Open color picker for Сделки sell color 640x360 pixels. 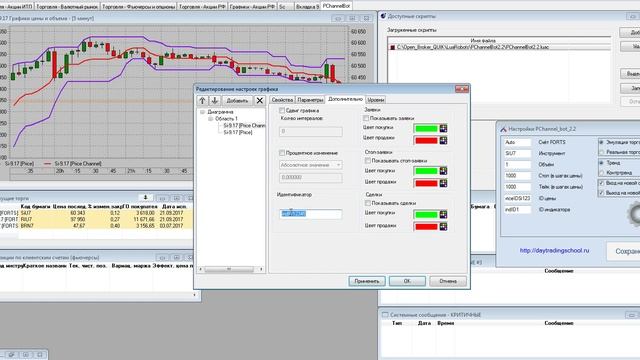[x=443, y=227]
